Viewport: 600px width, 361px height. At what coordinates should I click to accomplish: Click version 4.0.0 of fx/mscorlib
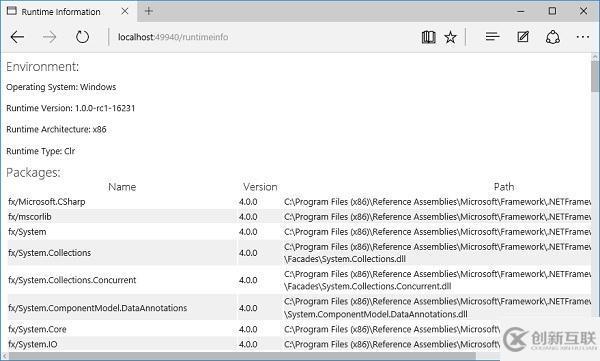[x=248, y=217]
